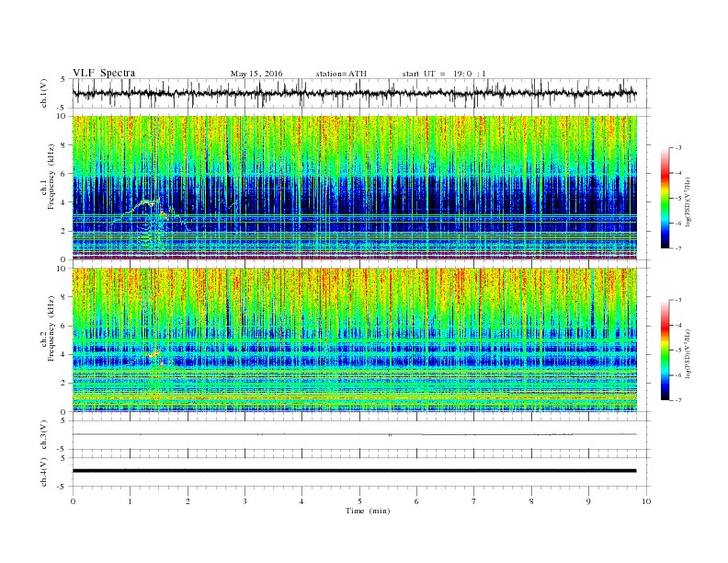Click the "10" minute tick on time axis
This screenshot has height=563, width=728.
coord(646,501)
